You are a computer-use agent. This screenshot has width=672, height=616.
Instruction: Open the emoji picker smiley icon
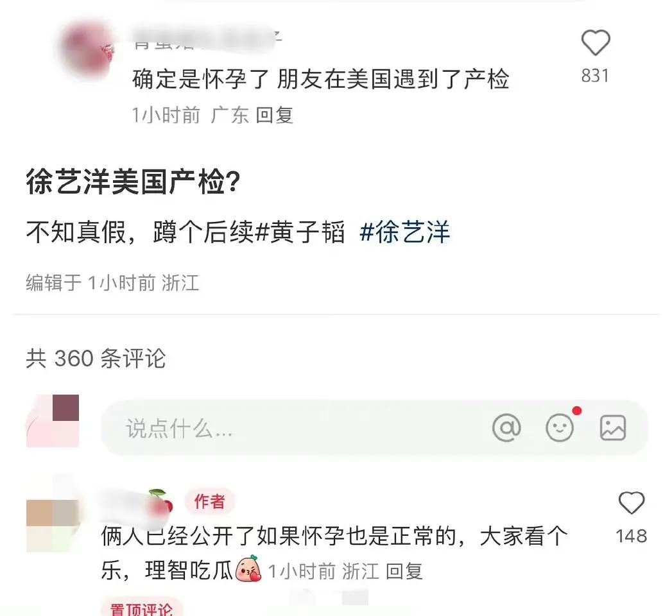point(559,427)
